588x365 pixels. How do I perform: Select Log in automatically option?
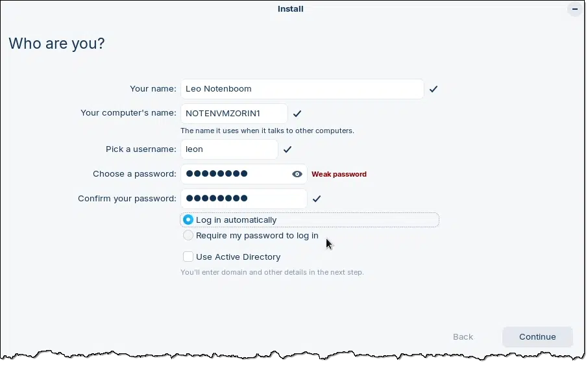coord(188,220)
